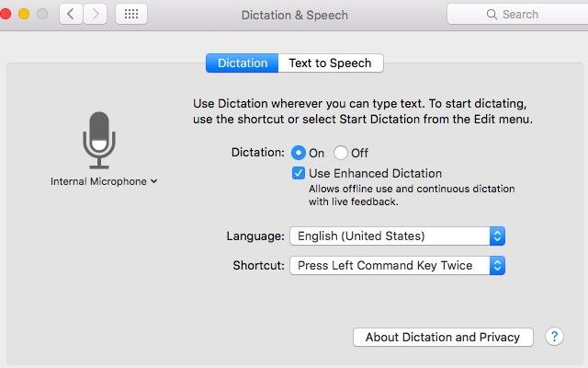This screenshot has height=368, width=588.
Task: Select the Dictation tab
Action: [x=242, y=63]
